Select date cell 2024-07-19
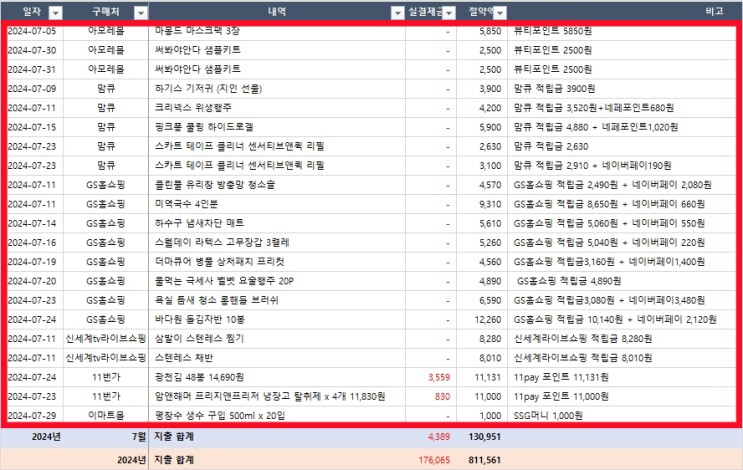This screenshot has width=743, height=470. click(x=32, y=262)
